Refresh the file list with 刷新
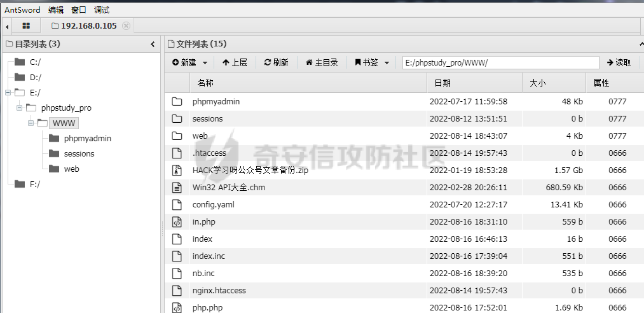Image resolution: width=644 pixels, height=313 pixels. 277,62
